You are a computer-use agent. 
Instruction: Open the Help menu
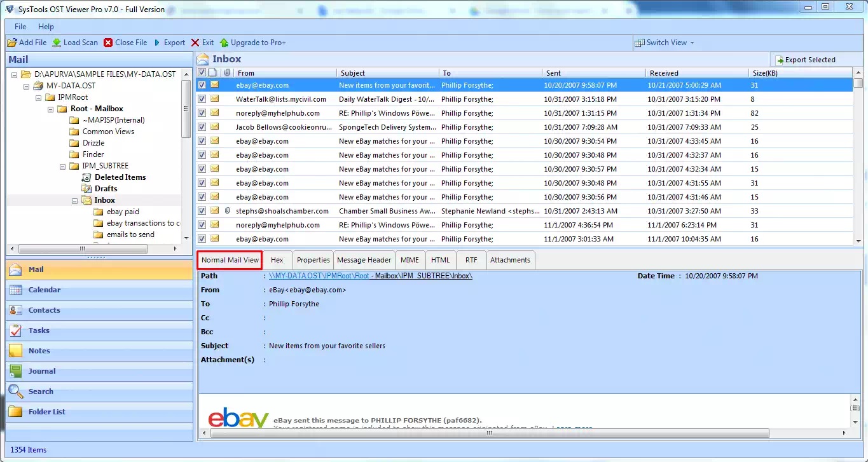click(46, 27)
